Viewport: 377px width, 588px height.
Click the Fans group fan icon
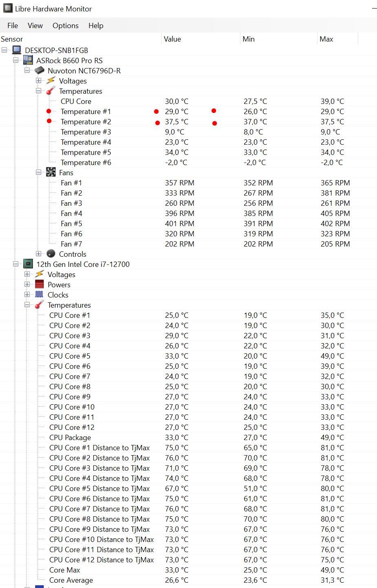click(x=51, y=172)
